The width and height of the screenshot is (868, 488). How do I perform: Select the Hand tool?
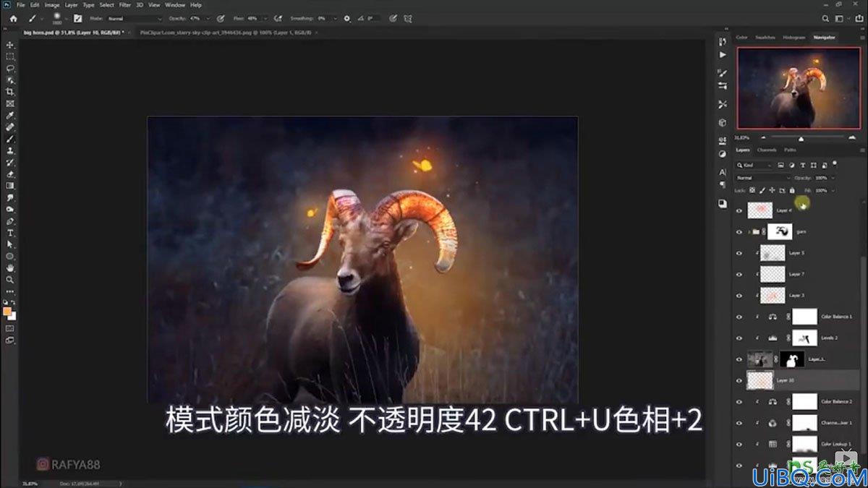click(x=10, y=268)
